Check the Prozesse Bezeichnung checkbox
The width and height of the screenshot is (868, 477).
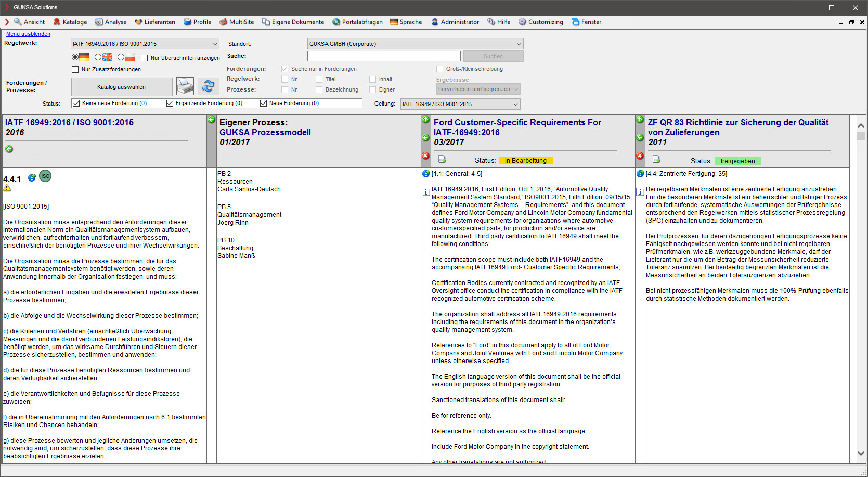[x=319, y=89]
